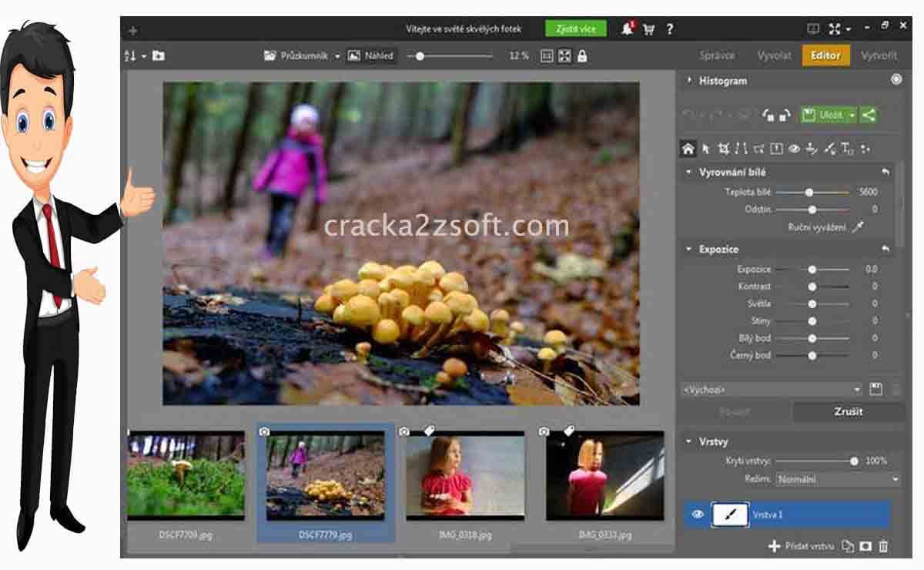Select the Crop tool icon
Image resolution: width=924 pixels, height=570 pixels.
(x=723, y=149)
